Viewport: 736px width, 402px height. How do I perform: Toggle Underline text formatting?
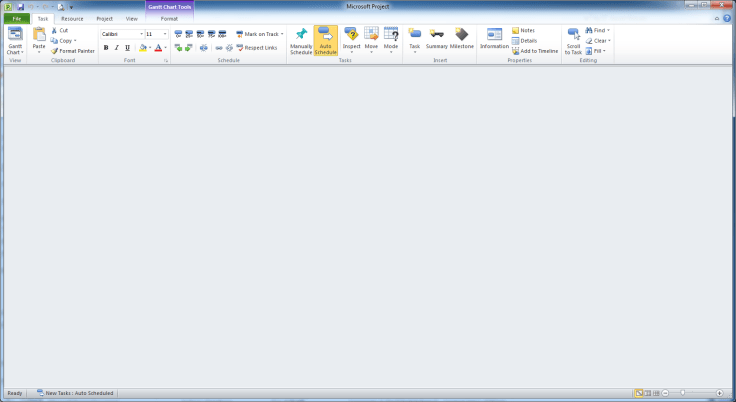pyautogui.click(x=127, y=47)
